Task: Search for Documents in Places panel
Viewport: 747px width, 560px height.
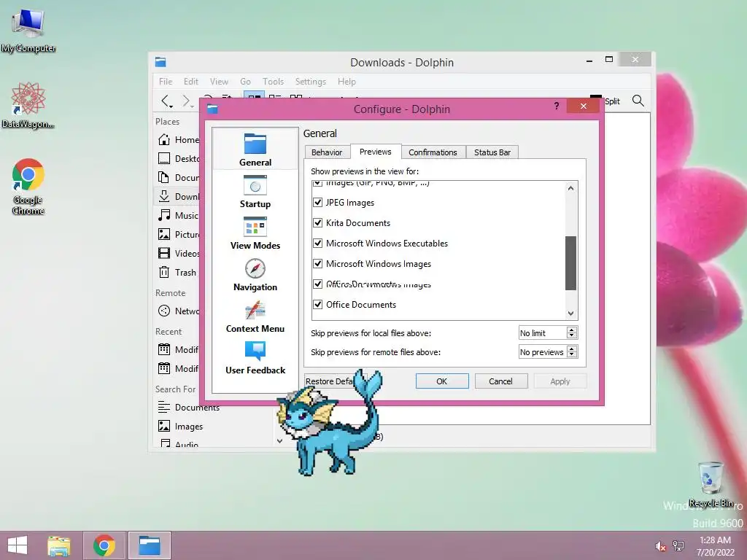Action: (189, 407)
